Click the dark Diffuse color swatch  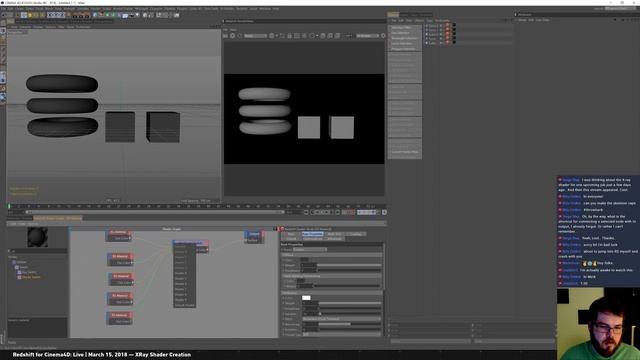coord(304,260)
